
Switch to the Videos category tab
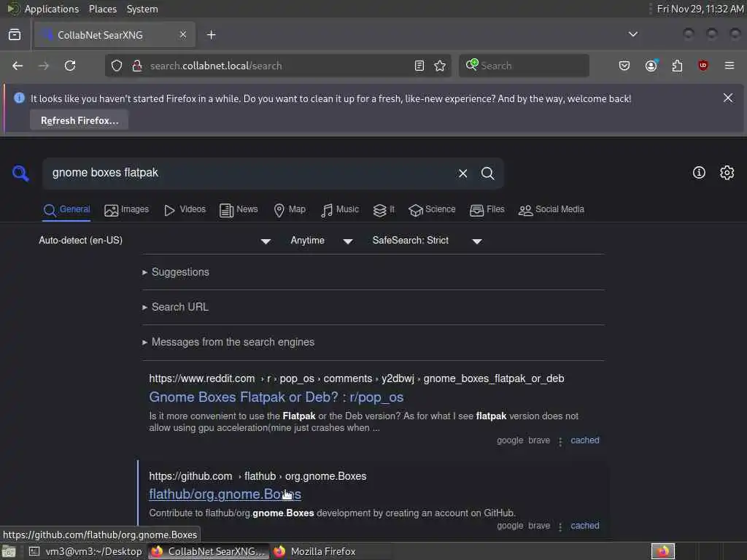point(185,209)
